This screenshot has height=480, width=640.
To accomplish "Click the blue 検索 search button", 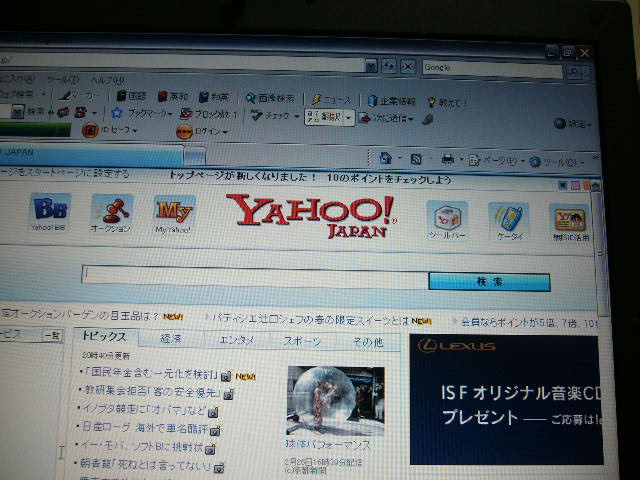I will tap(489, 282).
